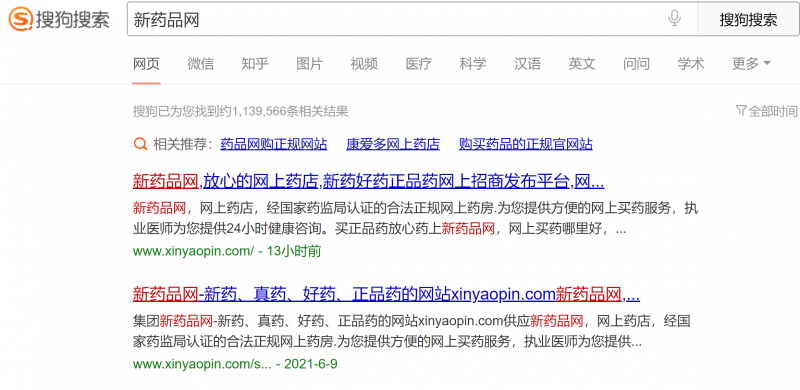Image resolution: width=800 pixels, height=390 pixels.
Task: Activate the microphone voice search icon
Action: pos(674,19)
